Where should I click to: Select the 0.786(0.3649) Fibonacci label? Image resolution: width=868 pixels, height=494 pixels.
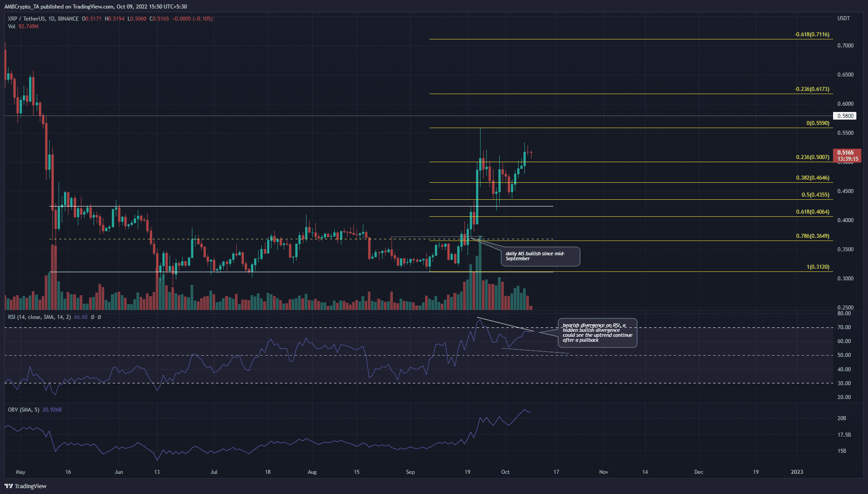pyautogui.click(x=813, y=236)
